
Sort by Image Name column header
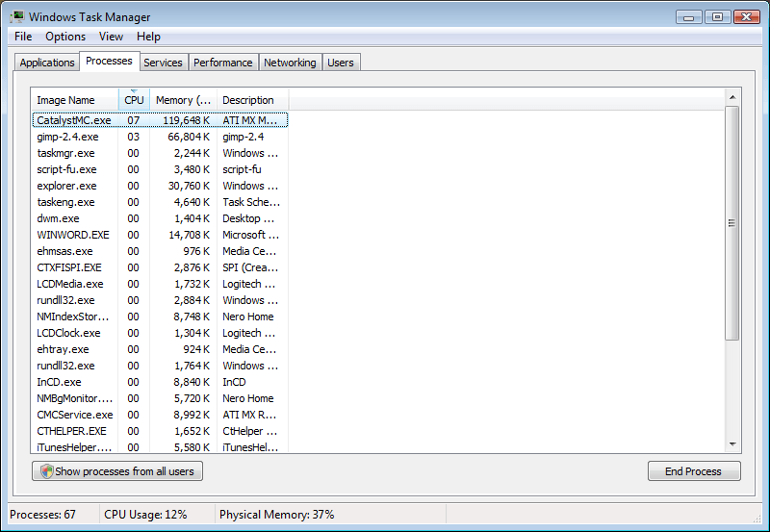(x=65, y=100)
